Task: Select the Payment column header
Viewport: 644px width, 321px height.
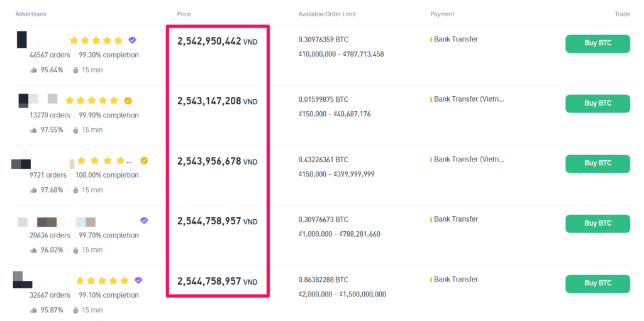Action: 442,14
